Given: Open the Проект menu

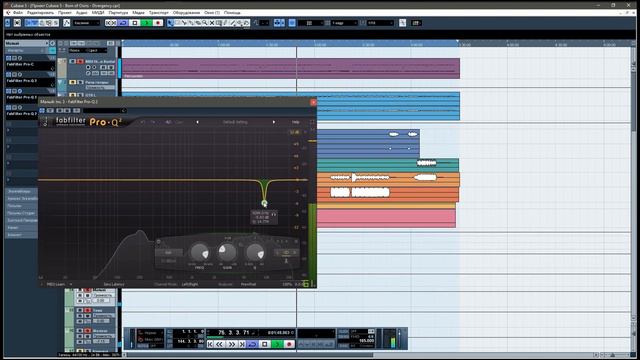Looking at the screenshot, I should (x=65, y=13).
